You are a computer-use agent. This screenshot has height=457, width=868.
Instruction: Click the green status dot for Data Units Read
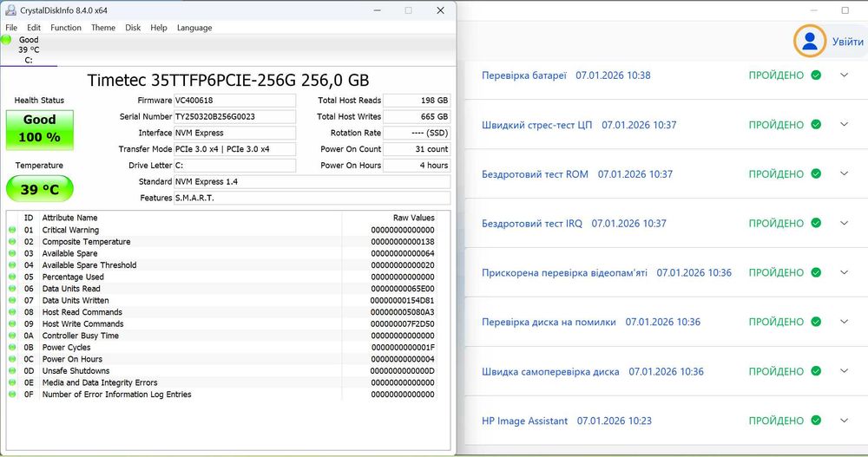(12, 288)
